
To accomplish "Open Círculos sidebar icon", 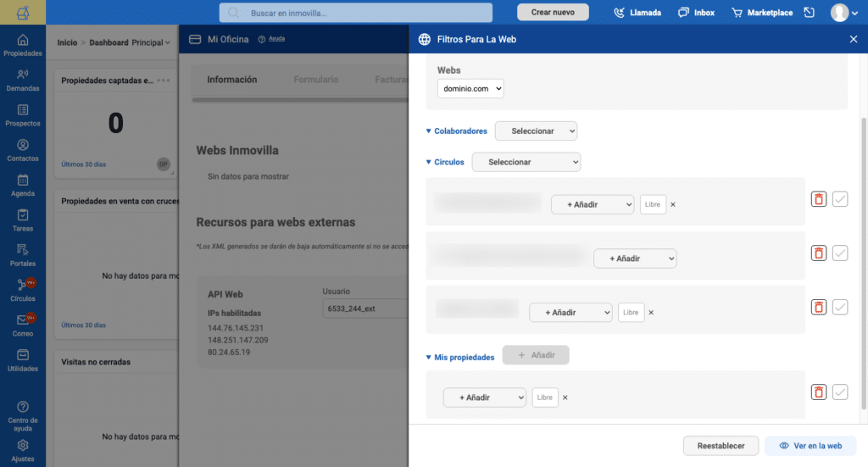I will [x=22, y=289].
